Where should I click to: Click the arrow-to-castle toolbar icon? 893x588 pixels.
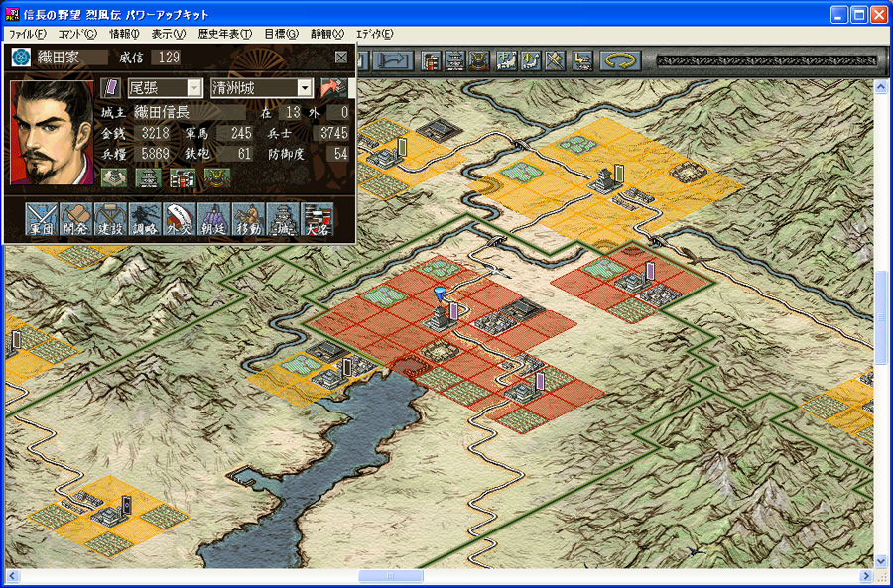tap(581, 60)
